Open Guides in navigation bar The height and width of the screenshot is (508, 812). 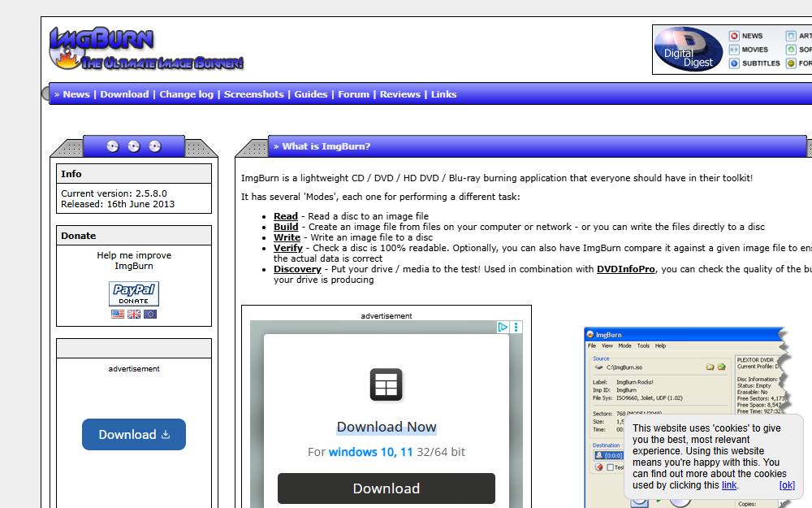(x=311, y=94)
